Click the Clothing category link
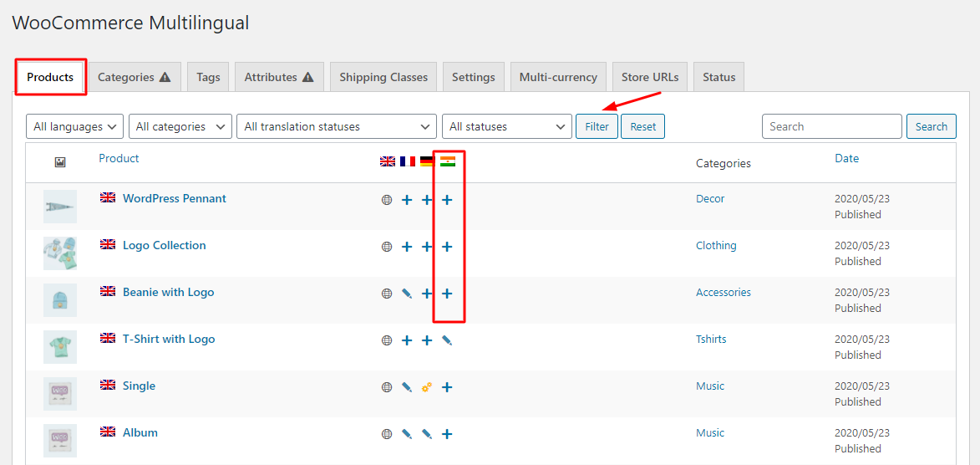 point(716,245)
